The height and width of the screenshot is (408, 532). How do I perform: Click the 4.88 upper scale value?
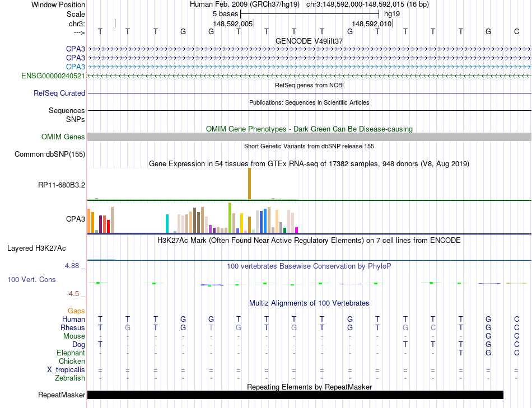(x=72, y=266)
